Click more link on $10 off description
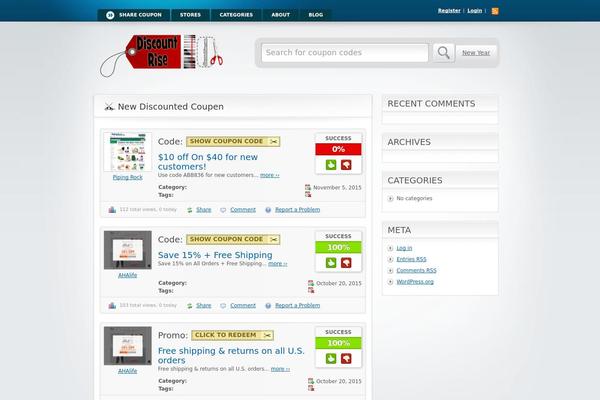 pos(270,175)
